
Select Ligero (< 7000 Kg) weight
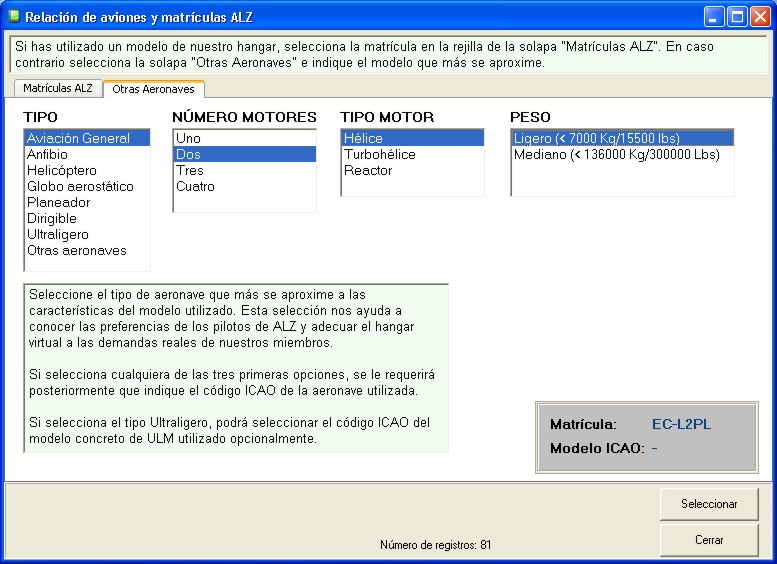[622, 138]
